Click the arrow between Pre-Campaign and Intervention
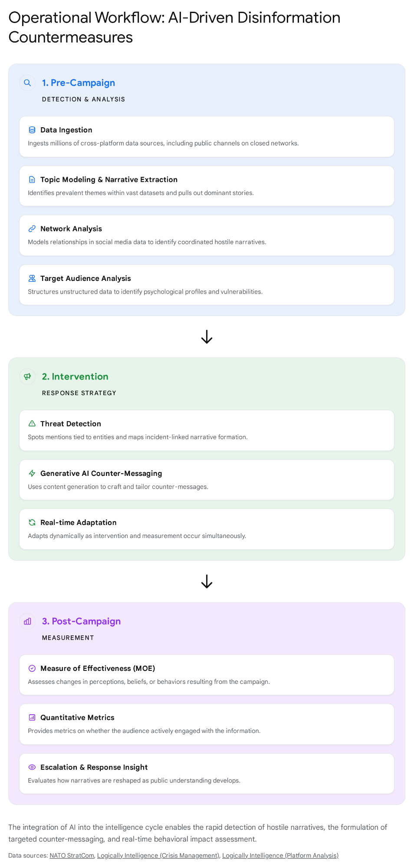The width and height of the screenshot is (414, 868). click(207, 337)
